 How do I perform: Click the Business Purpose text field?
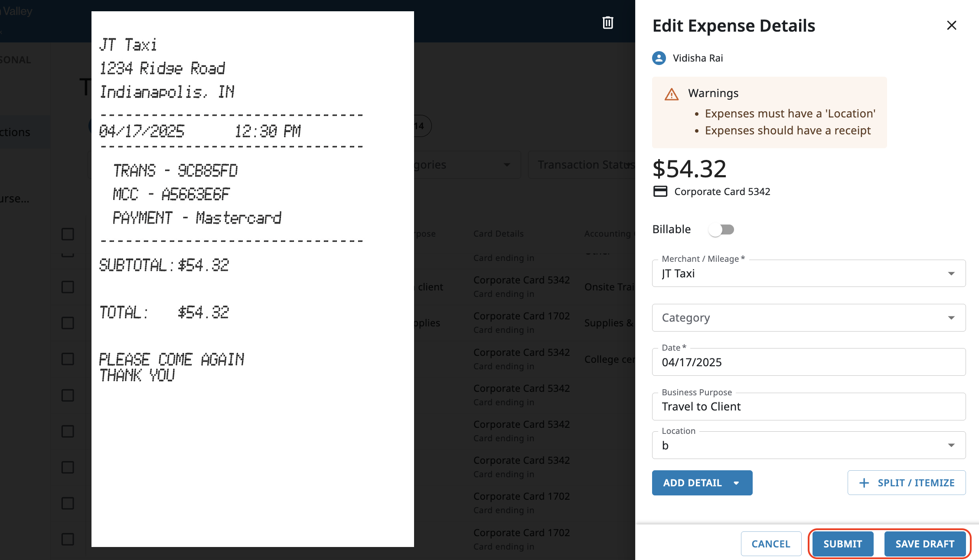point(809,407)
